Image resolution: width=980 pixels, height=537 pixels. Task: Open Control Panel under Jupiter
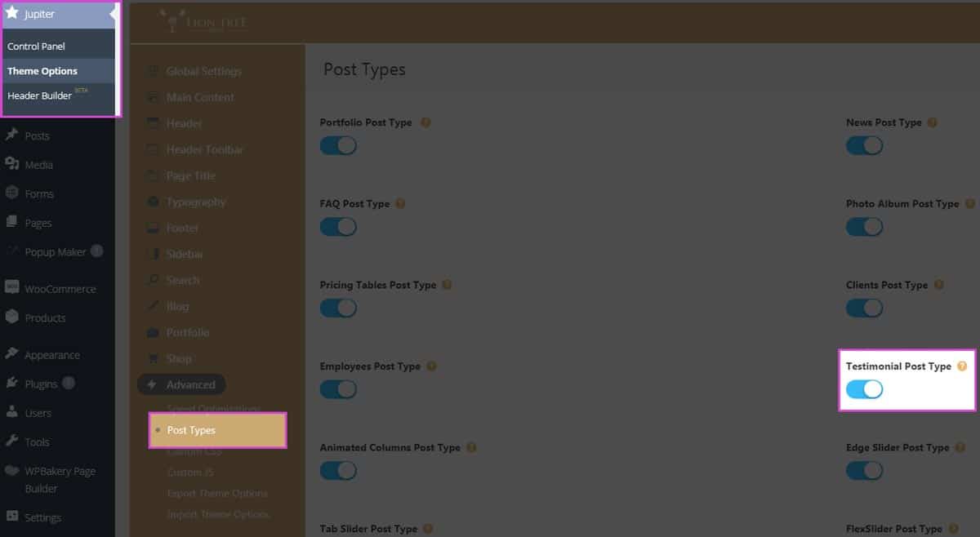[x=36, y=47]
